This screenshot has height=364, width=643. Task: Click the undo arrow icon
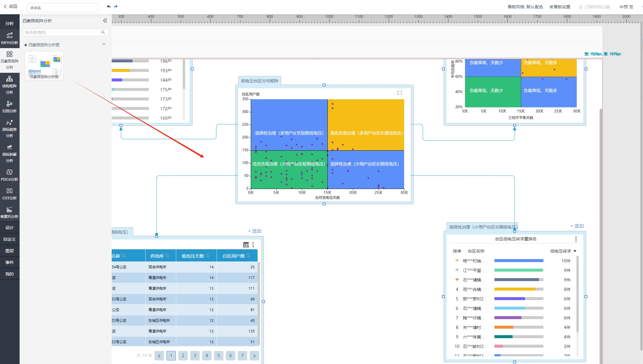point(109,7)
